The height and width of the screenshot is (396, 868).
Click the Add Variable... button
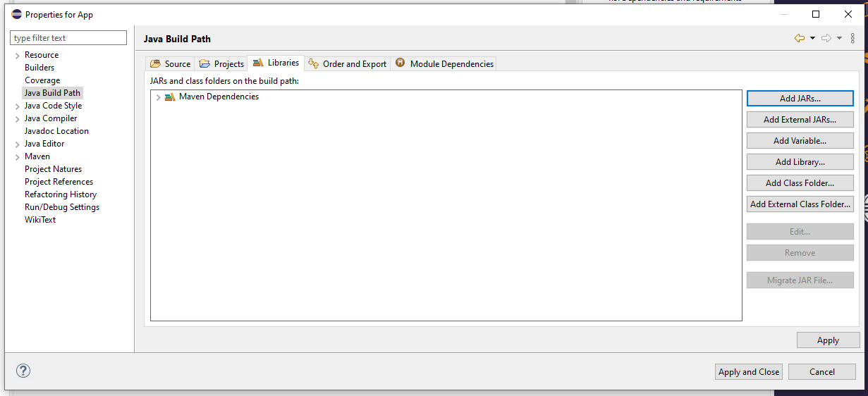(800, 141)
